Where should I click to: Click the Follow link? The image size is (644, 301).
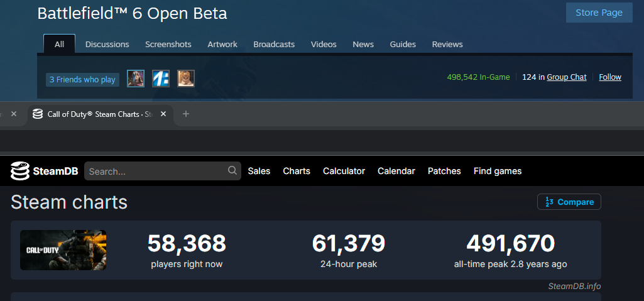(x=610, y=77)
